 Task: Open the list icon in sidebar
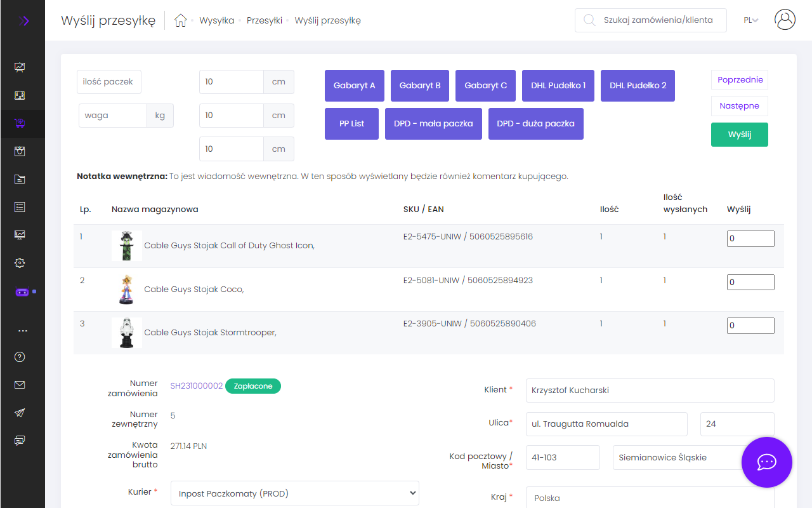coord(20,207)
